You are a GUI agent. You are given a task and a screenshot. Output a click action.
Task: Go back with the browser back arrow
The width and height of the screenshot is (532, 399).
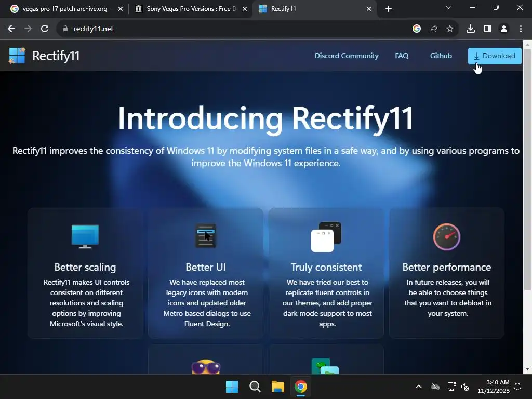11,29
